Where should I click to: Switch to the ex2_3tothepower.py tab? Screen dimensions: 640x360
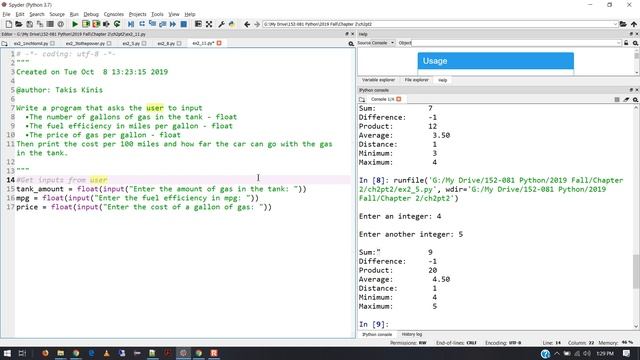coord(85,43)
